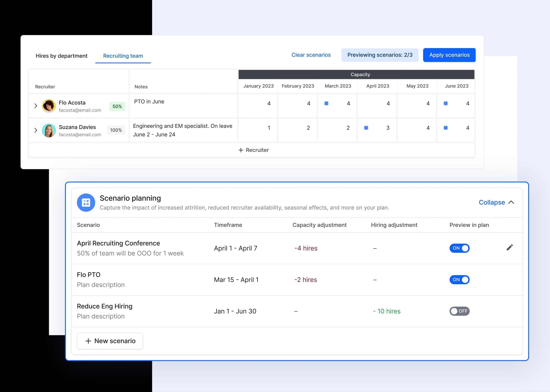Select the Recruiting team tab

[123, 56]
